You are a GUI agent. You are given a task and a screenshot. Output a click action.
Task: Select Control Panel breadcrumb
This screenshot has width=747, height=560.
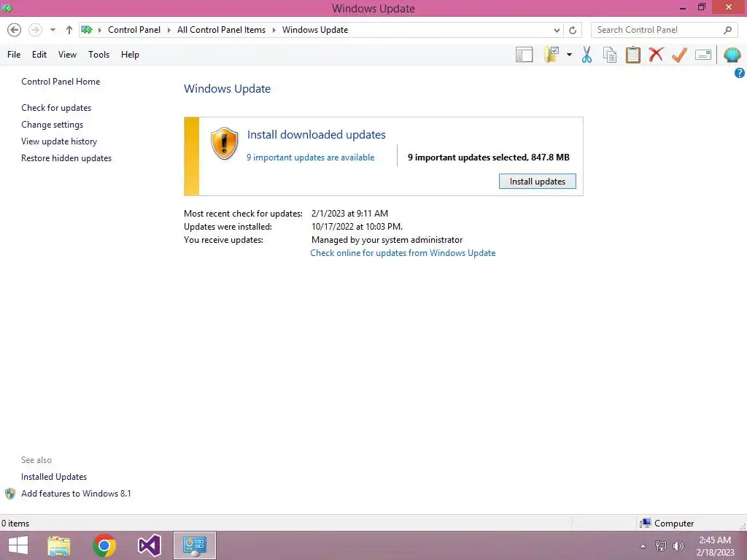click(134, 30)
